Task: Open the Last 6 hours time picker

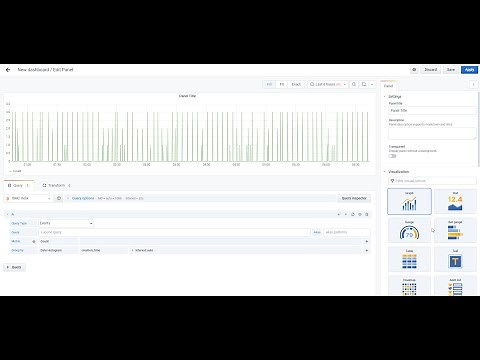Action: tap(328, 84)
